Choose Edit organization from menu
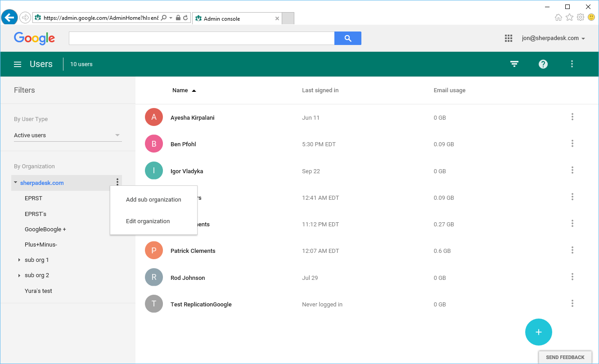The width and height of the screenshot is (599, 364). click(x=148, y=221)
